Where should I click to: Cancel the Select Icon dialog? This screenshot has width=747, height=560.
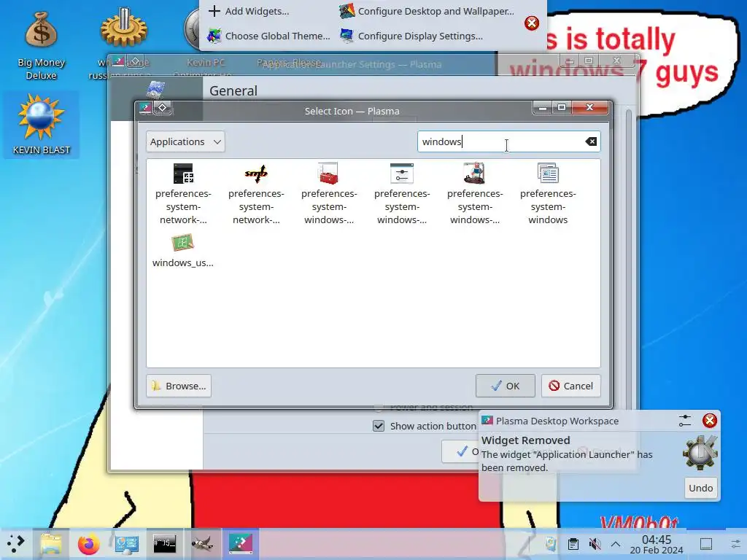[570, 386]
